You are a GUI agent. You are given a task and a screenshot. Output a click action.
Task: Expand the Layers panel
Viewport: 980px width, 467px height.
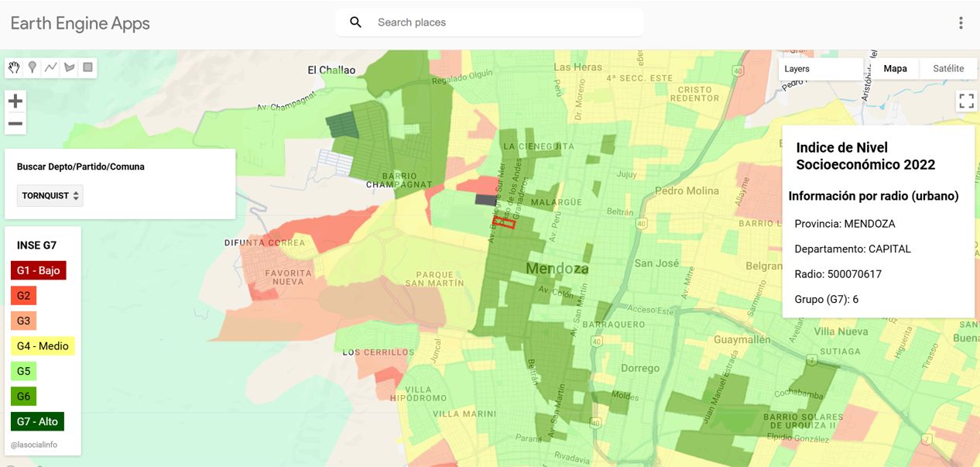pos(820,69)
